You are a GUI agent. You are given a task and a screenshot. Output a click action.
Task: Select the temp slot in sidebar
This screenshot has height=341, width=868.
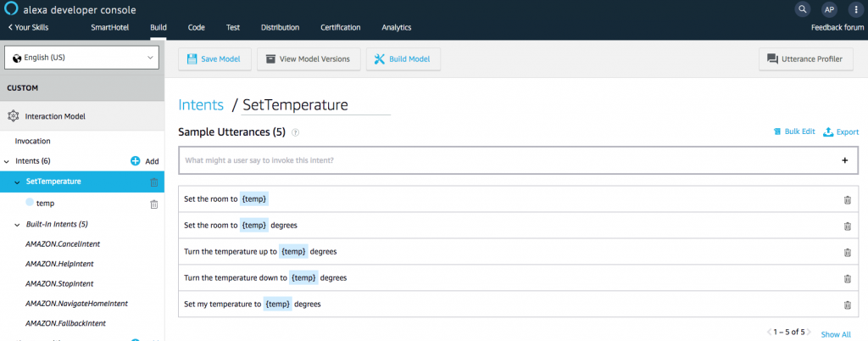pyautogui.click(x=46, y=204)
